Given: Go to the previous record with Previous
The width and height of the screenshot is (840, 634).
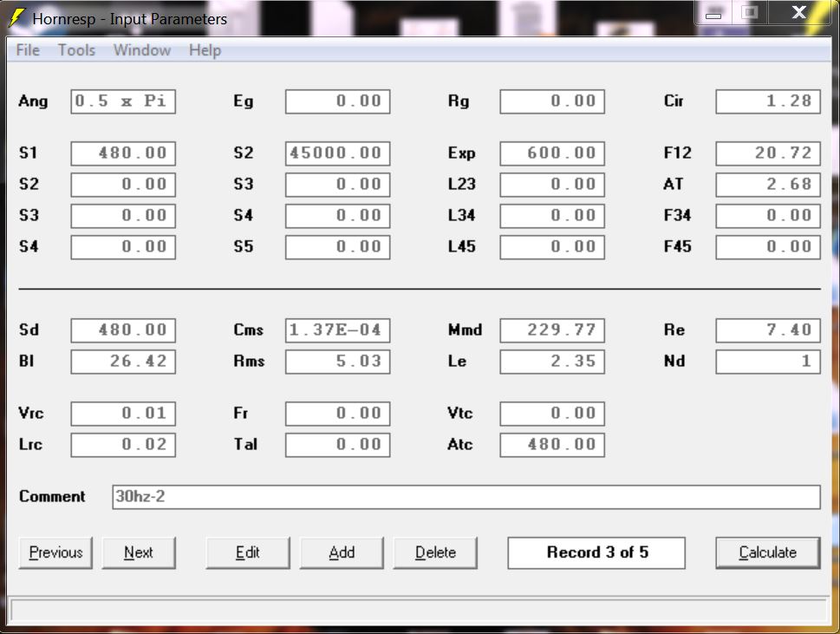Looking at the screenshot, I should 55,552.
